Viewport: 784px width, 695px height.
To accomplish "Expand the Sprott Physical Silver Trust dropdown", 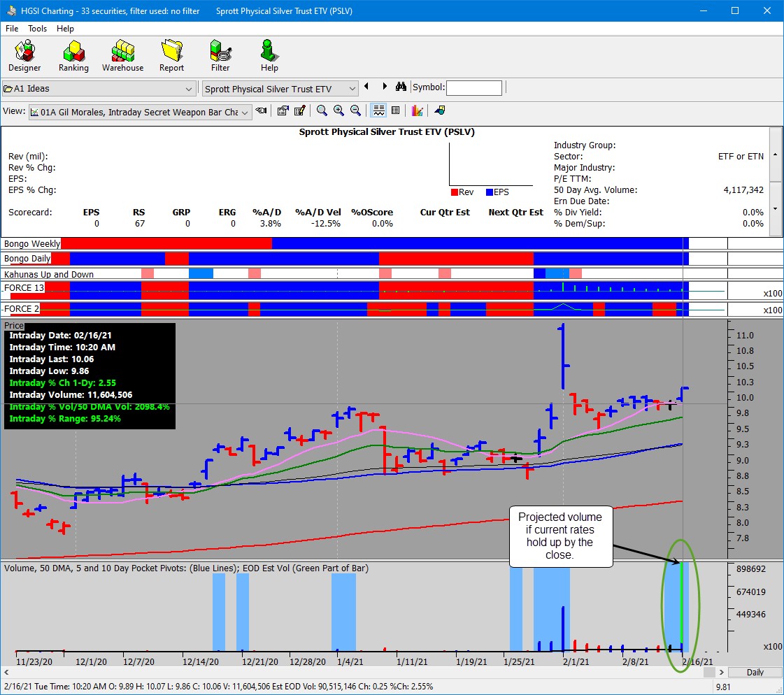I will (x=352, y=89).
